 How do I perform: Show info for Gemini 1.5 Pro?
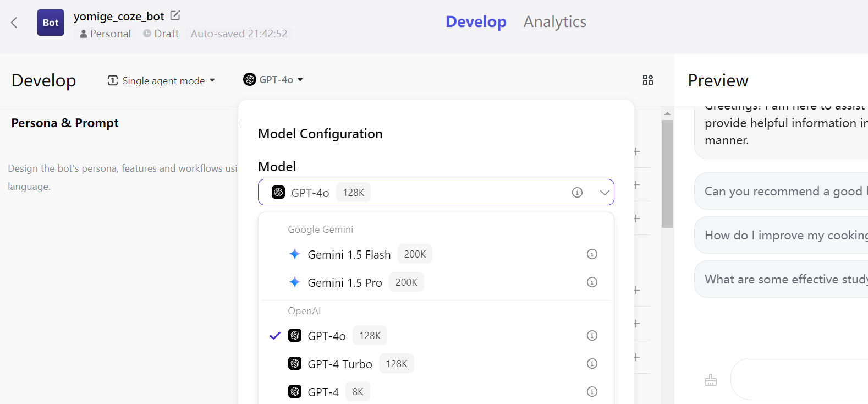point(592,282)
